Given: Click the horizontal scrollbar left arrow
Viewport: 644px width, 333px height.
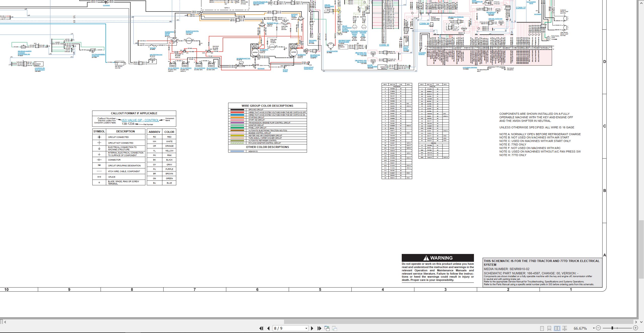Looking at the screenshot, I should [5, 322].
